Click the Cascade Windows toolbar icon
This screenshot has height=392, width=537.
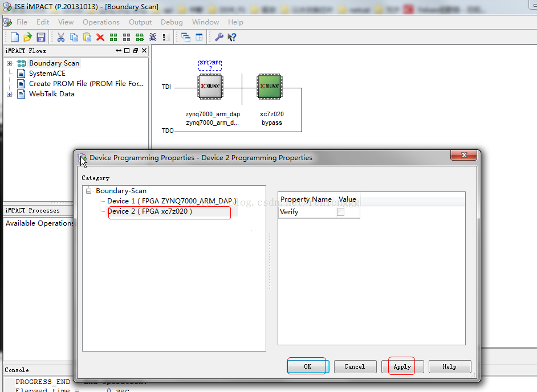tap(186, 37)
